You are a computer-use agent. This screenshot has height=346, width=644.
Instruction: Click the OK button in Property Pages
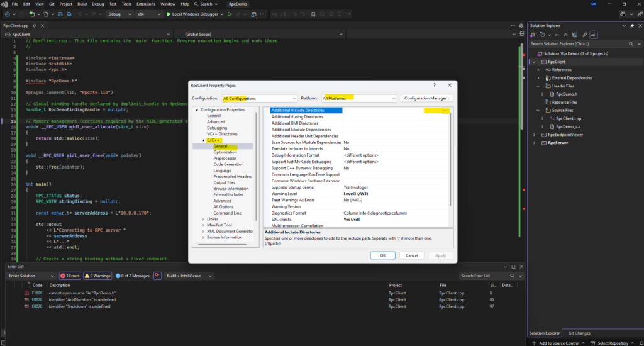383,255
